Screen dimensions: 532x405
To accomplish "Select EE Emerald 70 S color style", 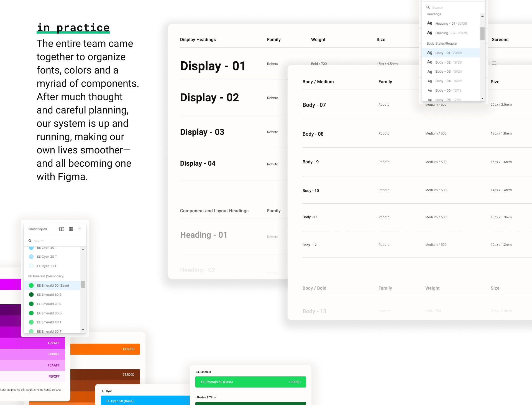I will click(x=52, y=304).
